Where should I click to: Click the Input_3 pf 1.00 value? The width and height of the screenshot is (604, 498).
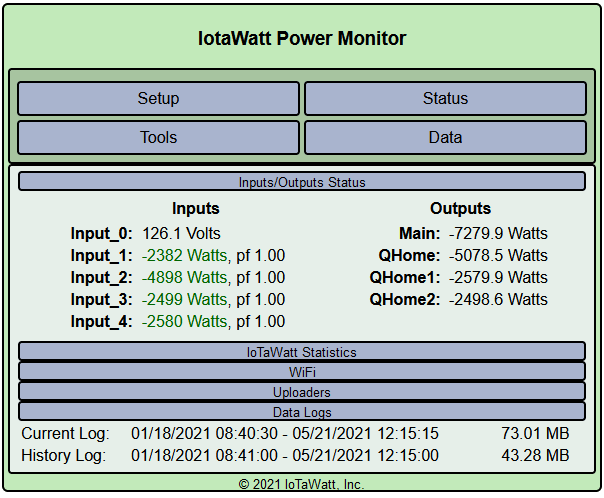point(261,299)
